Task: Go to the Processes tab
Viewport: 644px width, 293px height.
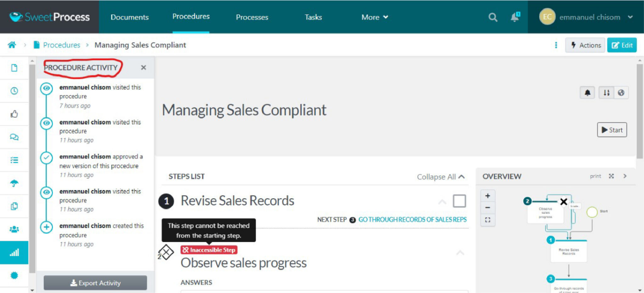Action: coord(252,17)
